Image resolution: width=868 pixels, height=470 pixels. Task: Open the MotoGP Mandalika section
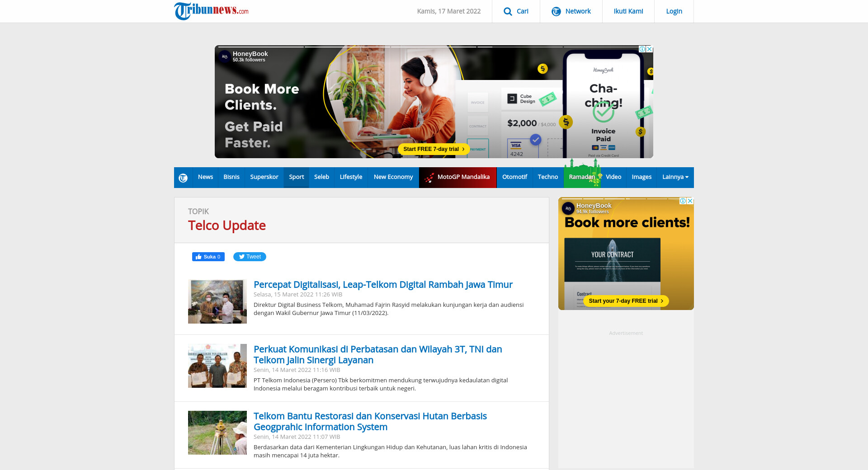458,177
